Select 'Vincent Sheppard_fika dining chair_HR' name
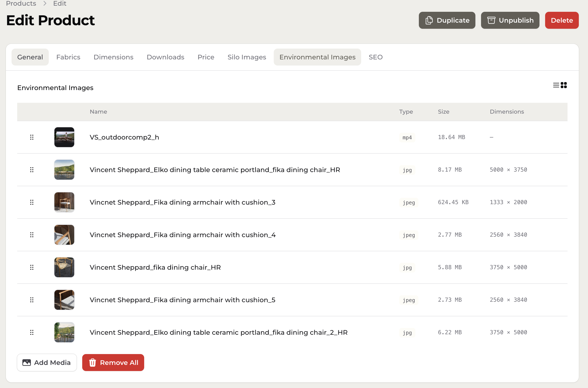 pyautogui.click(x=155, y=267)
